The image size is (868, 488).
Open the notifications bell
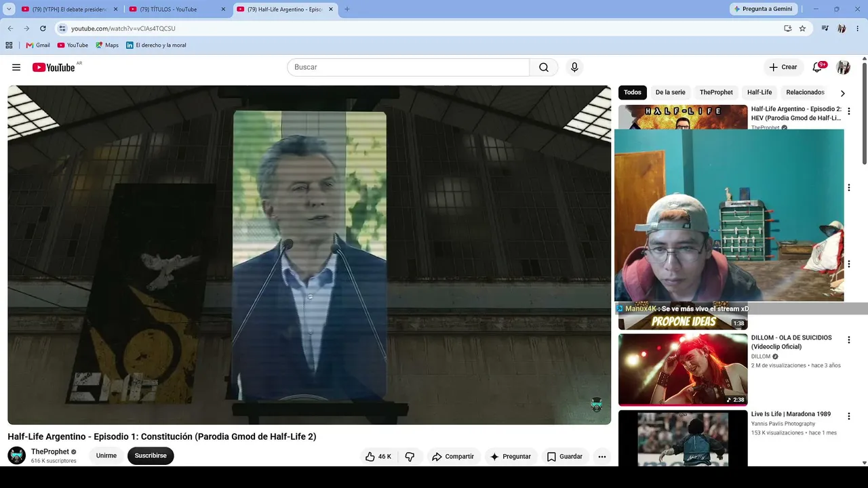pyautogui.click(x=817, y=67)
